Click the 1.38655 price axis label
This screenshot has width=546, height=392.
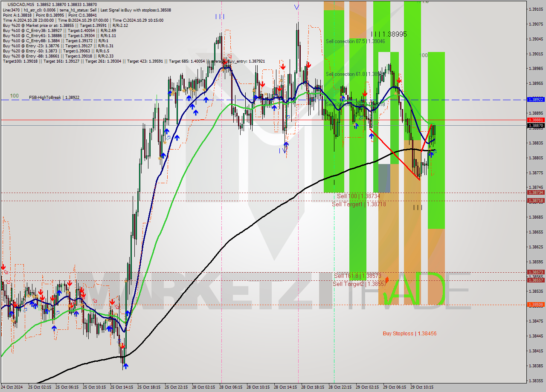click(536, 232)
